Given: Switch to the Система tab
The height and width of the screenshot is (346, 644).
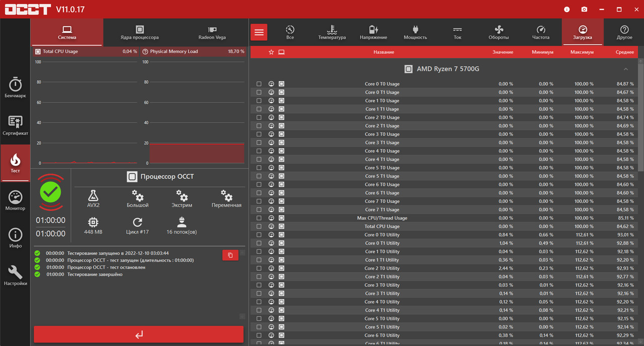Looking at the screenshot, I should click(67, 32).
